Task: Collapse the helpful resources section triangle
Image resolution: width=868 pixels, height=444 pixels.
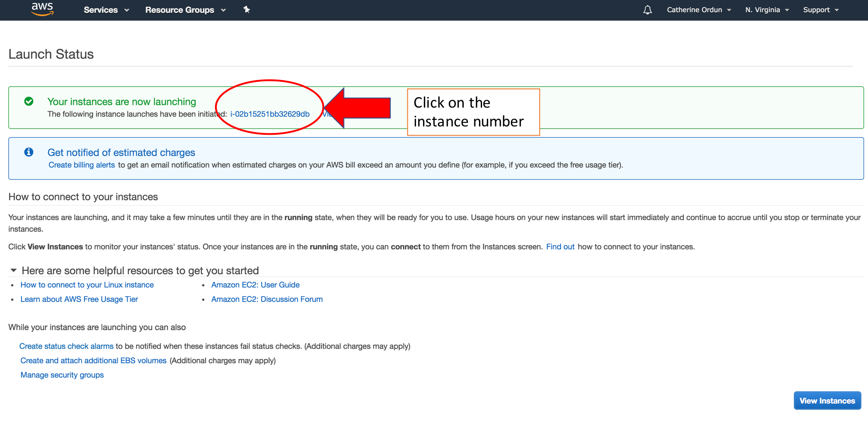Action: [14, 270]
